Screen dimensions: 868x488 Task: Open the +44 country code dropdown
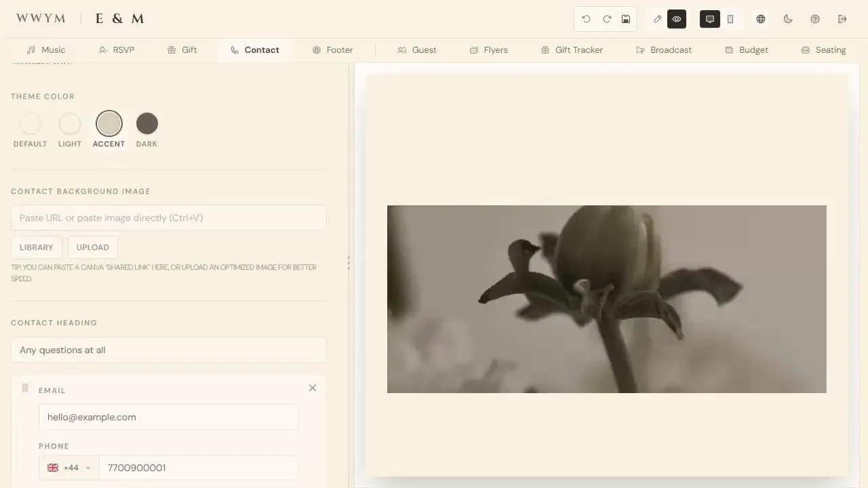(x=69, y=468)
